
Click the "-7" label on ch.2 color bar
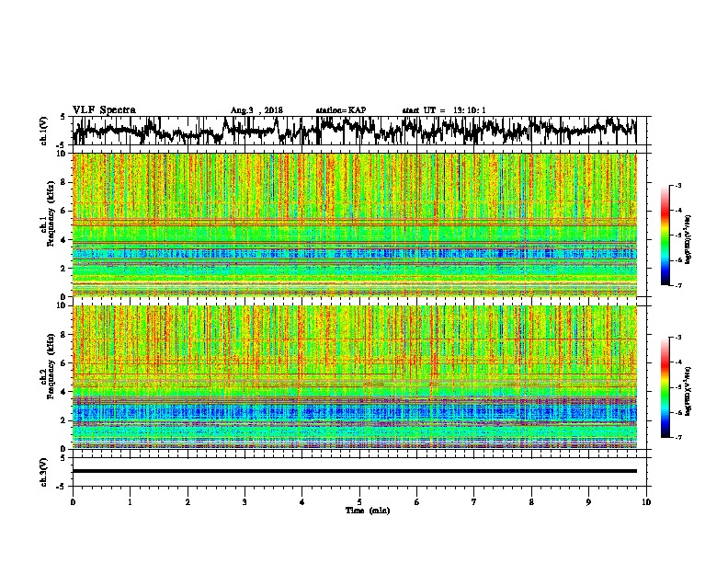[x=677, y=437]
